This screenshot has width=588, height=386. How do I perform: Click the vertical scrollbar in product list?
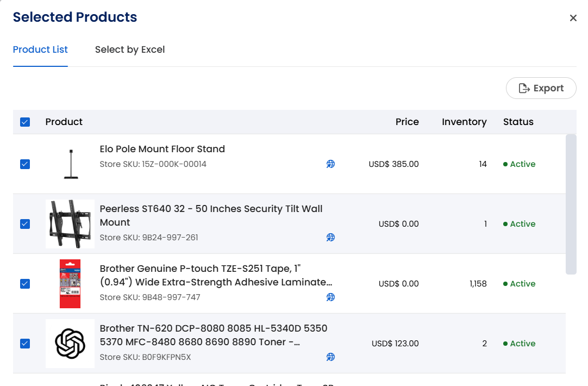tap(571, 204)
